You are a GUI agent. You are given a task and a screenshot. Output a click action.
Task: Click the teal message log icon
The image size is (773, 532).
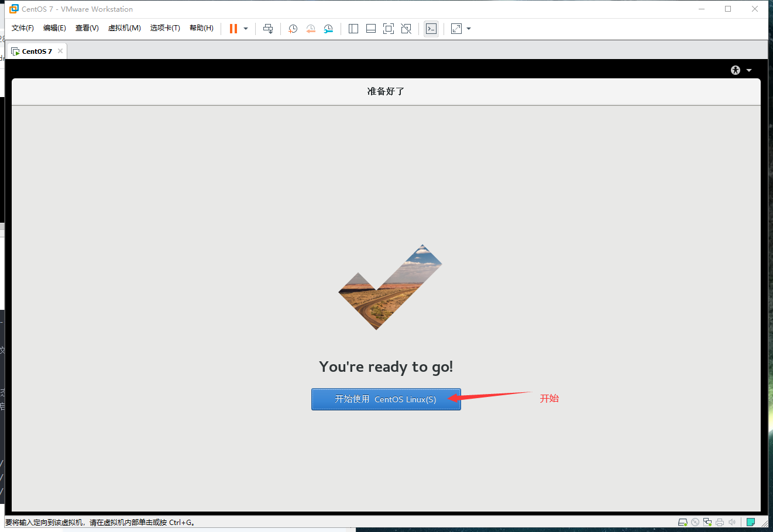[x=751, y=522]
